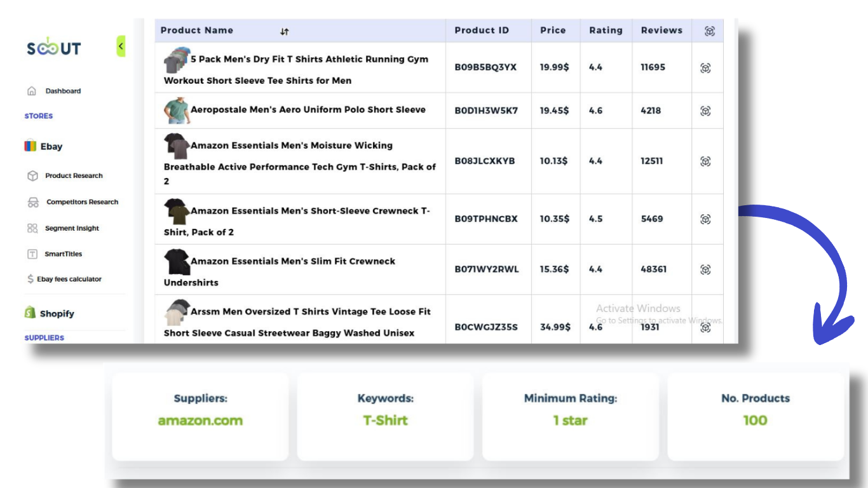The width and height of the screenshot is (868, 488).
Task: Click the Rating column header
Action: (x=606, y=30)
